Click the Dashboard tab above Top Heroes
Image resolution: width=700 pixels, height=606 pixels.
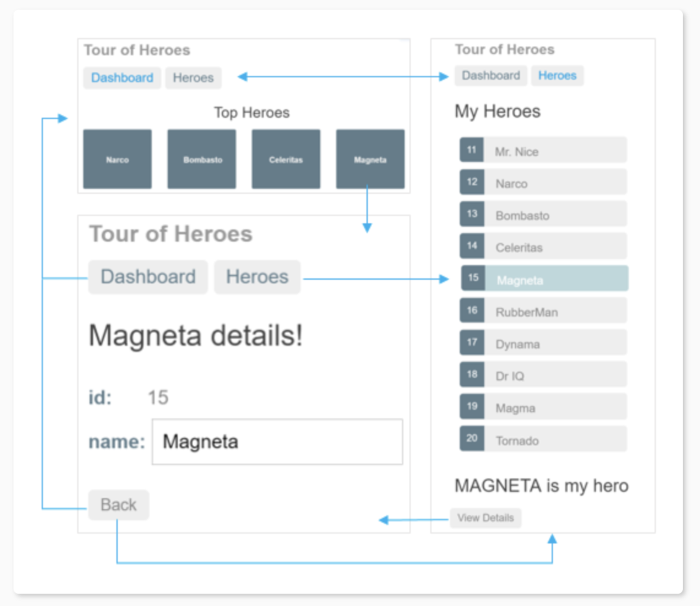[122, 78]
